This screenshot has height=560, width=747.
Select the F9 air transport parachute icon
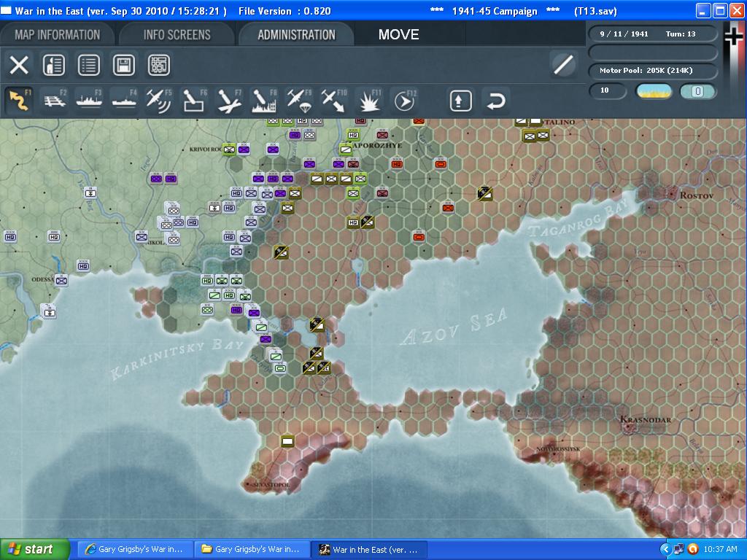tap(299, 101)
